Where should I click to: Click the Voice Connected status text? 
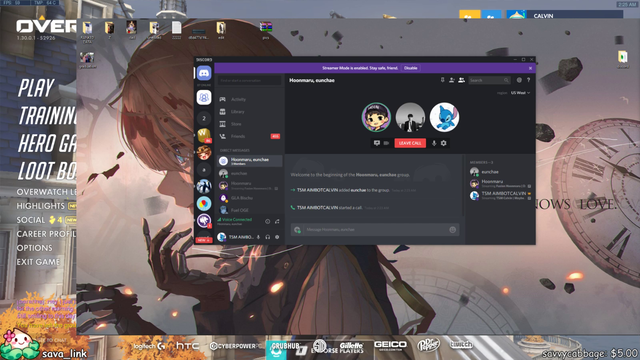(x=237, y=220)
